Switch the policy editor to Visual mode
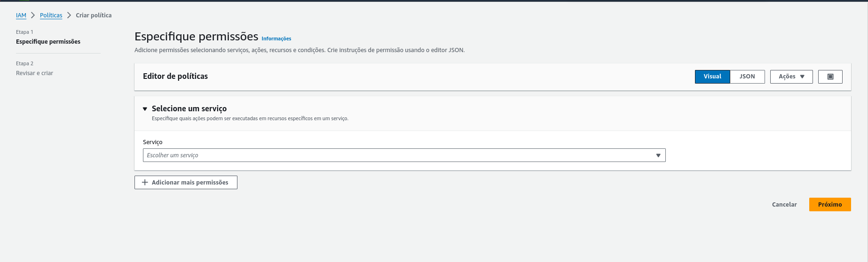868x262 pixels. point(712,77)
